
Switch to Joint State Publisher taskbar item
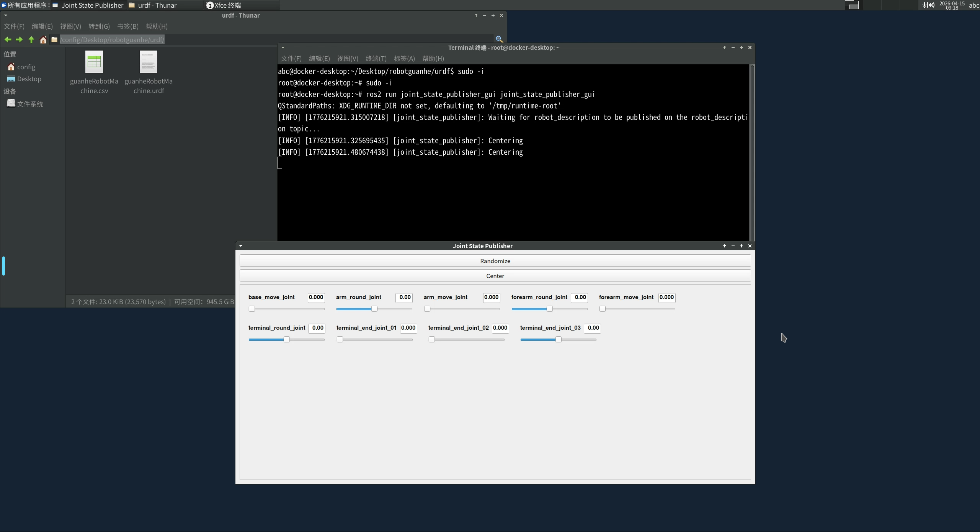click(88, 5)
